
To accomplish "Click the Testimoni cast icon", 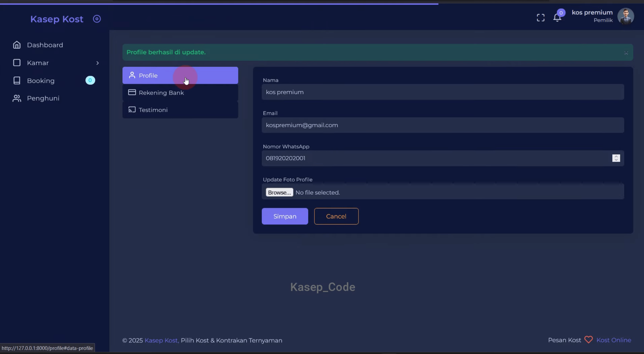I will click(132, 110).
